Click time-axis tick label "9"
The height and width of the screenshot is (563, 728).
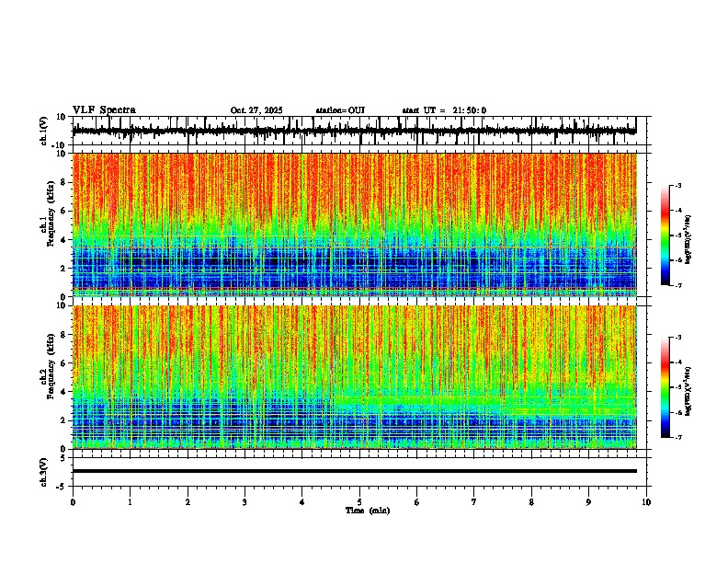click(x=588, y=502)
